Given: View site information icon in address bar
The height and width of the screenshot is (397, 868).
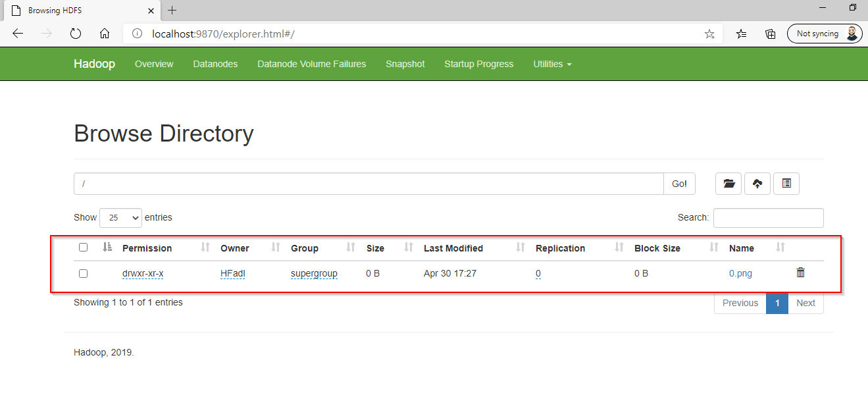Looking at the screenshot, I should pos(137,34).
